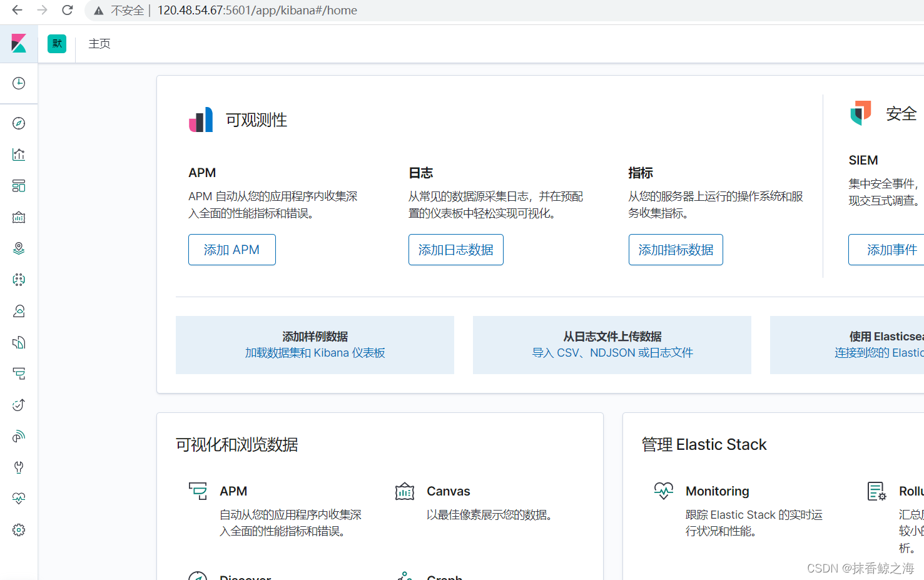Click the SIEM section title

(x=863, y=160)
